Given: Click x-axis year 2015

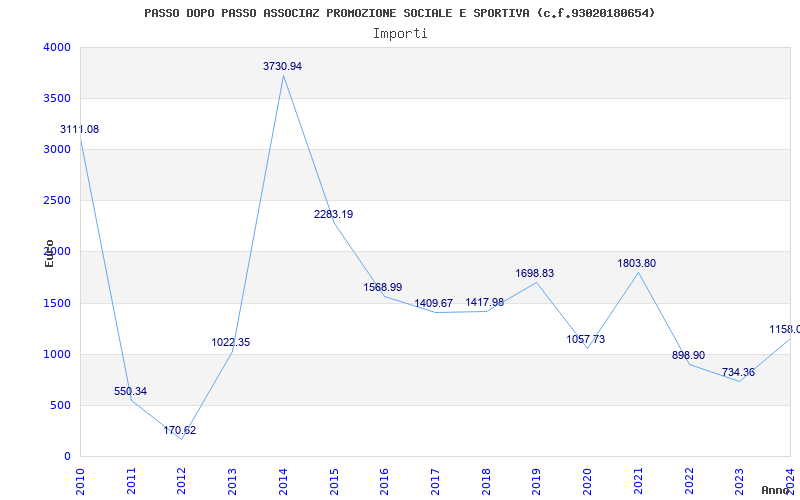Looking at the screenshot, I should (x=334, y=481).
